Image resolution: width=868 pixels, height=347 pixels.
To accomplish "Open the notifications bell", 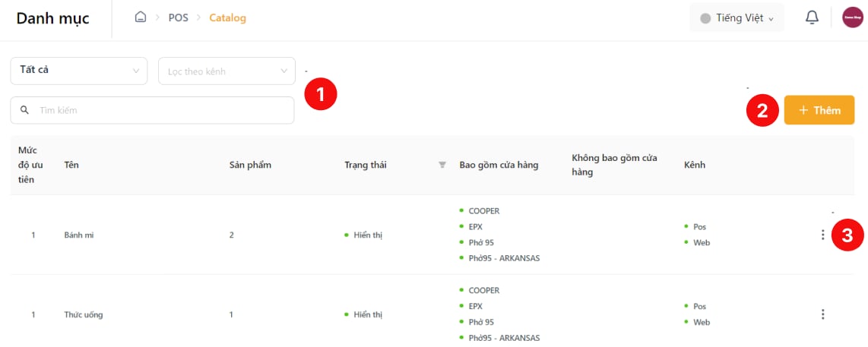I will 812,17.
